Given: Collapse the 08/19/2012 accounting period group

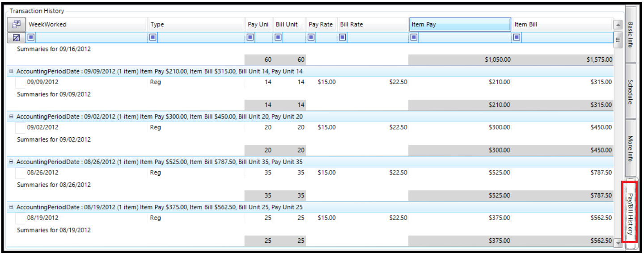Looking at the screenshot, I should [x=11, y=207].
